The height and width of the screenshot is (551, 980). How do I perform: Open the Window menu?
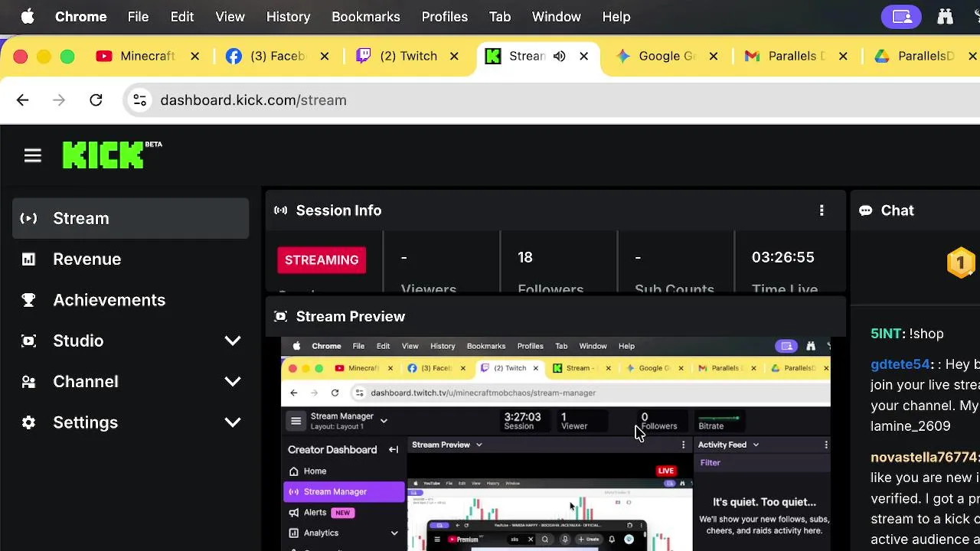[556, 16]
